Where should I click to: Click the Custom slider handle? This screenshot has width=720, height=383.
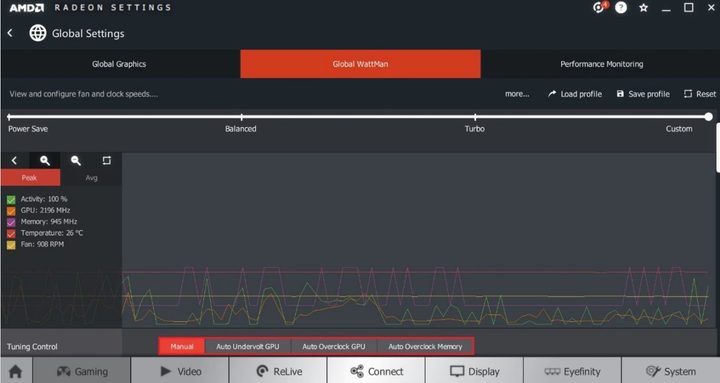coord(709,117)
